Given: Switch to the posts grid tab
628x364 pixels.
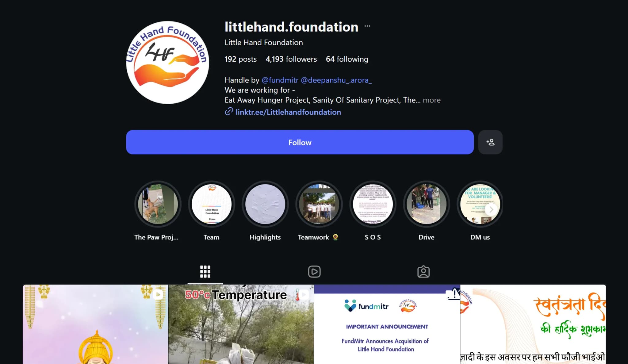Looking at the screenshot, I should (x=205, y=272).
